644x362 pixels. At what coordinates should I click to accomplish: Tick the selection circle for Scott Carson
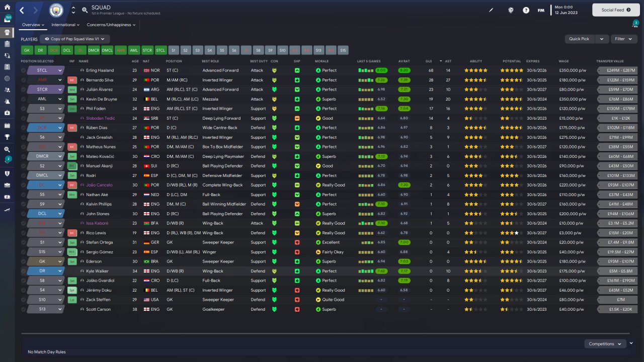pyautogui.click(x=23, y=309)
